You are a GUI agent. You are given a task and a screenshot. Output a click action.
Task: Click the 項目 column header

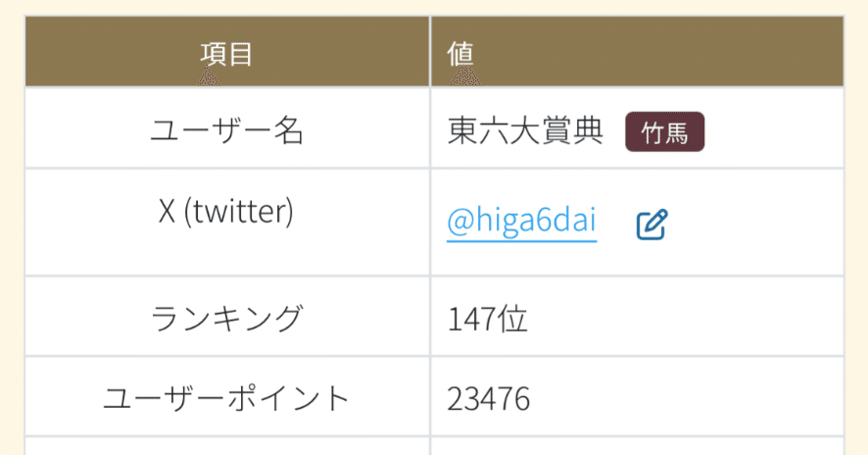click(226, 53)
